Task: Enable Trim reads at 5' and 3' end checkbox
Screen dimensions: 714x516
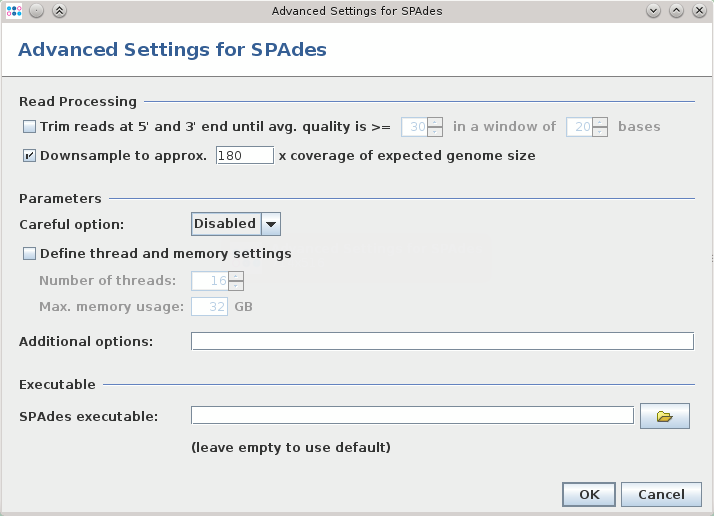Action: (x=29, y=127)
